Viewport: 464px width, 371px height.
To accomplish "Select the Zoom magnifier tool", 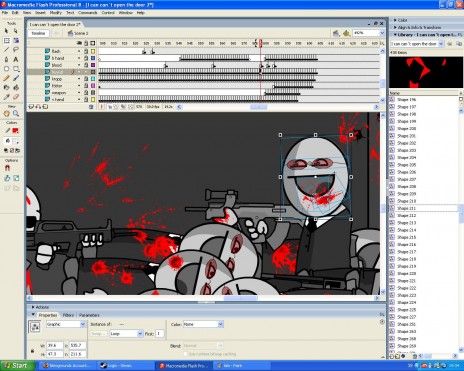I will pyautogui.click(x=16, y=113).
